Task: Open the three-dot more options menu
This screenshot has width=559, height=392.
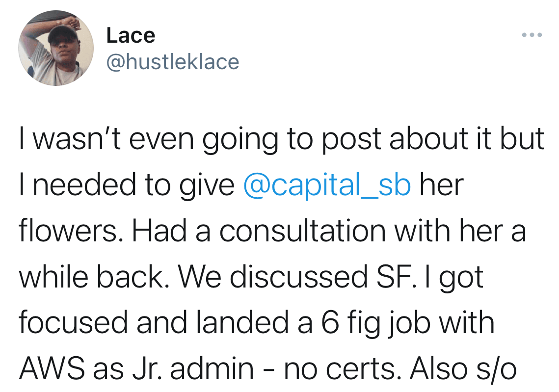Action: pos(532,35)
